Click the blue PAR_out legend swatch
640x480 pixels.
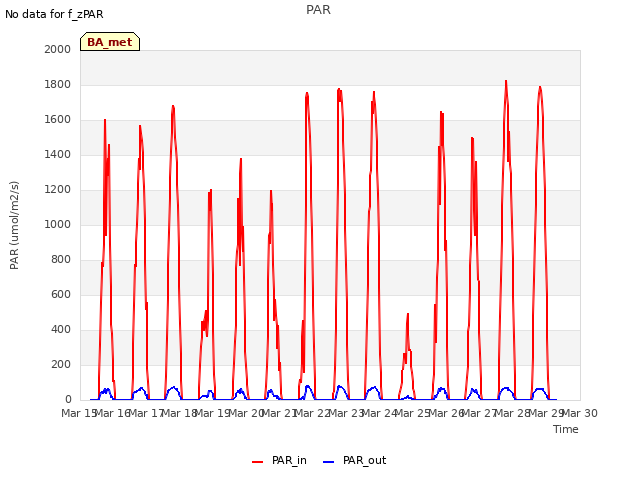pyautogui.click(x=329, y=462)
